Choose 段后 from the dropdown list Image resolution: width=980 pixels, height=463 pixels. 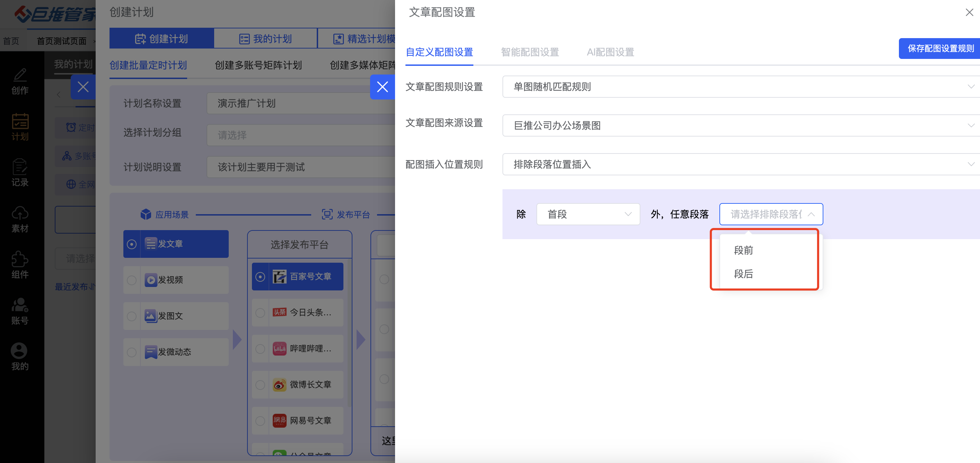[x=743, y=274]
